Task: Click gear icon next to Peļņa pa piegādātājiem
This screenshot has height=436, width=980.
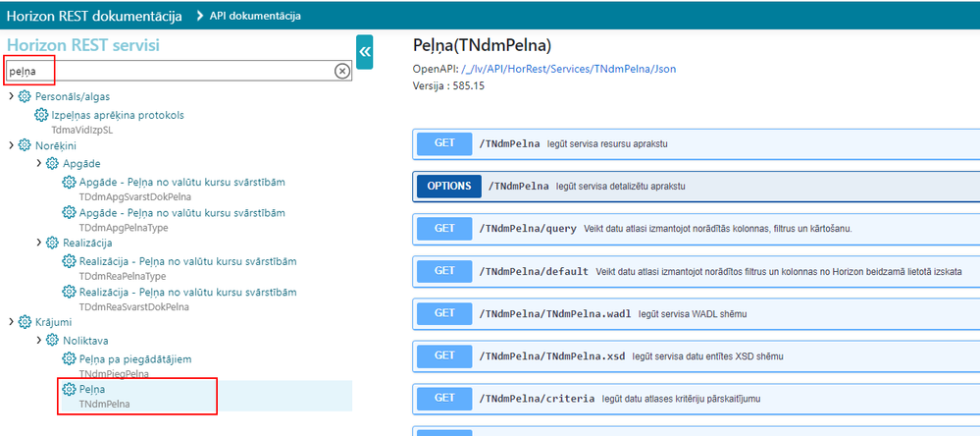Action: click(70, 359)
